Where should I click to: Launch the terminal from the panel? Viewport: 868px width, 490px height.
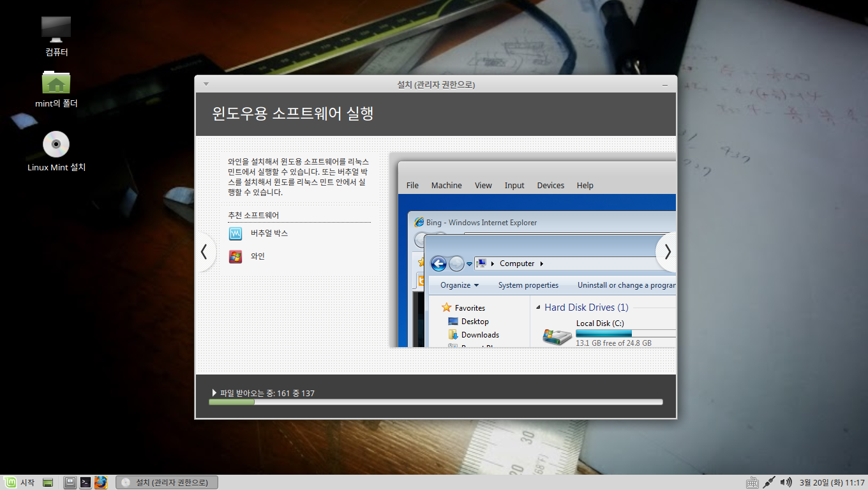coord(86,483)
